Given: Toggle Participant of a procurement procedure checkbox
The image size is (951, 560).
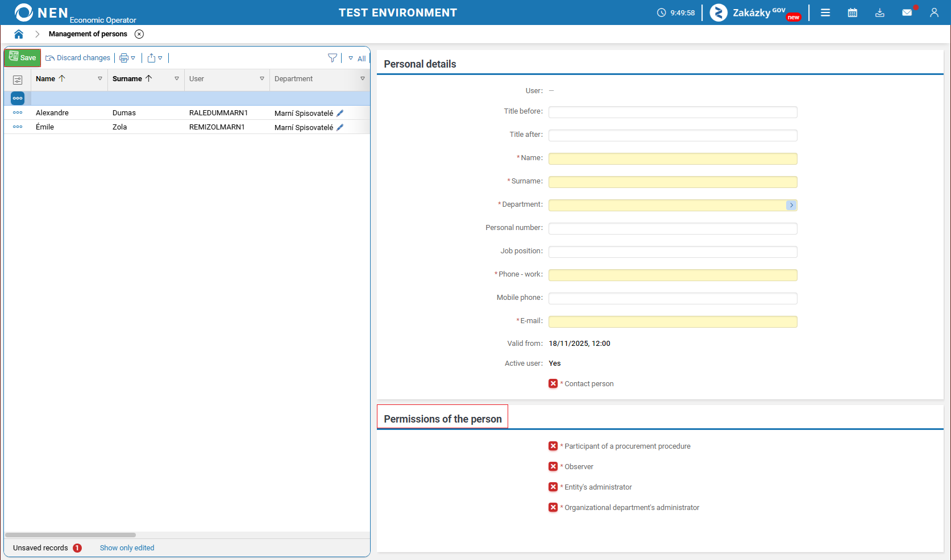Looking at the screenshot, I should click(x=553, y=446).
